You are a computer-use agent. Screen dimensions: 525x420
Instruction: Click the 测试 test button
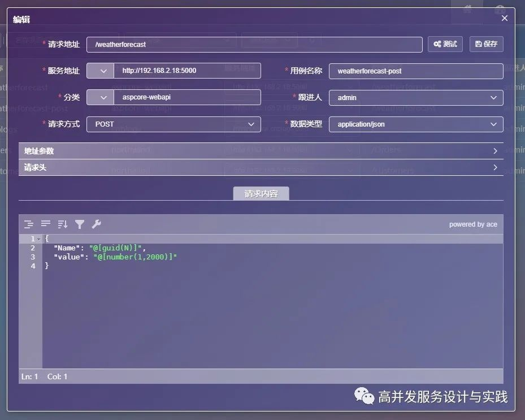(x=445, y=44)
